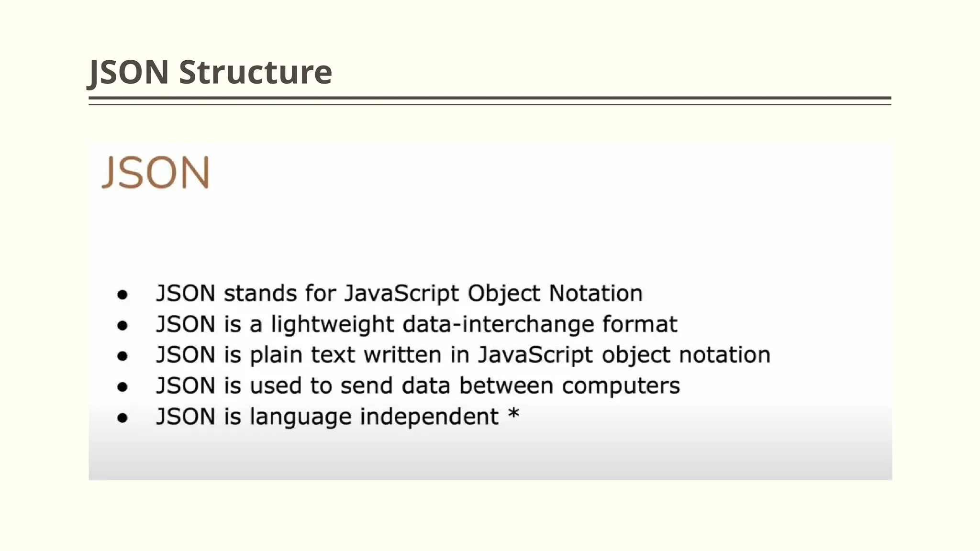
Task: Click the word "Structure" in the slide title
Action: coord(256,72)
